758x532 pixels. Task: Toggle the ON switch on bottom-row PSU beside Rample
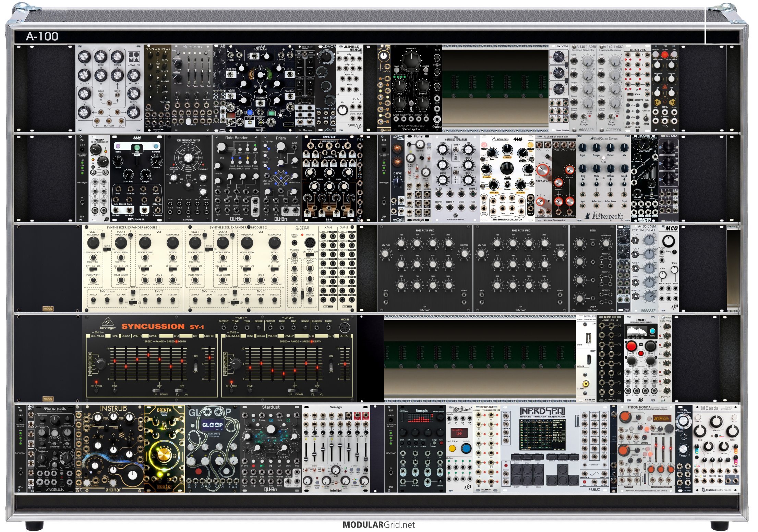(x=391, y=473)
